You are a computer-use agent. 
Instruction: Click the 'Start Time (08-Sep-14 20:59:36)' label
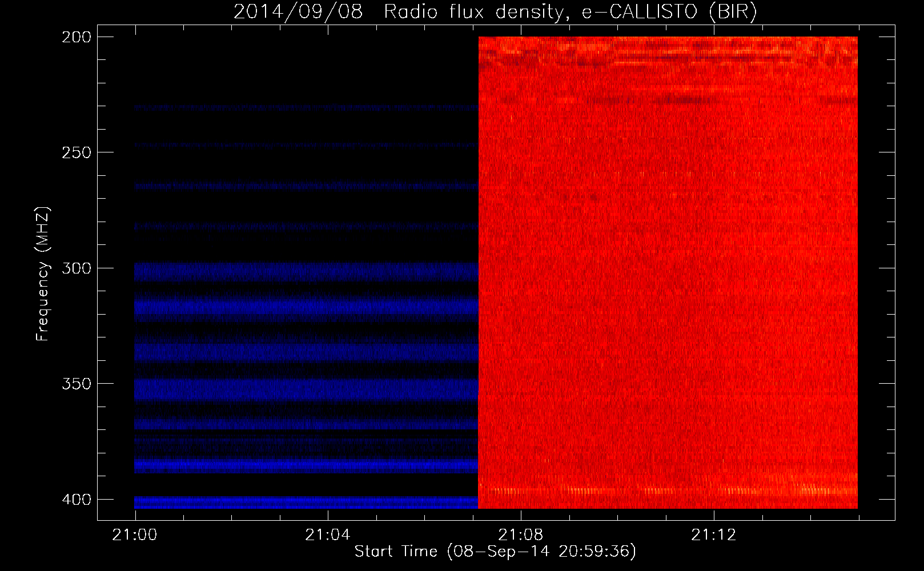pyautogui.click(x=495, y=552)
